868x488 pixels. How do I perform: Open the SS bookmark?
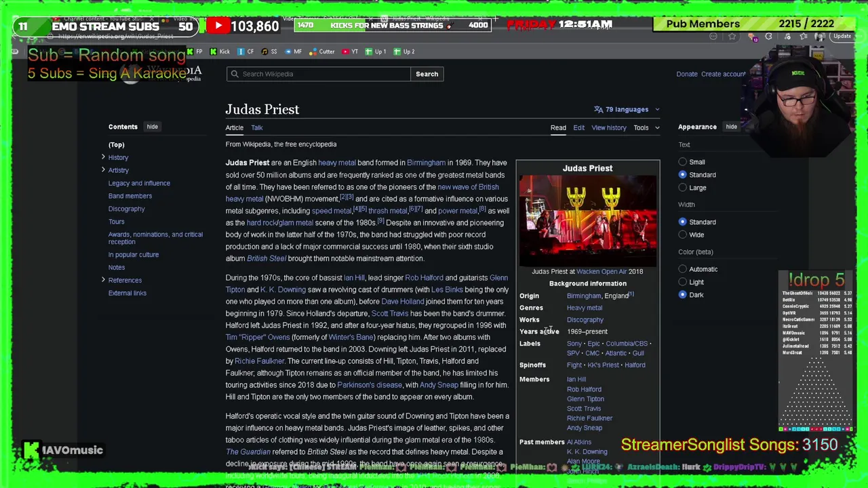269,52
